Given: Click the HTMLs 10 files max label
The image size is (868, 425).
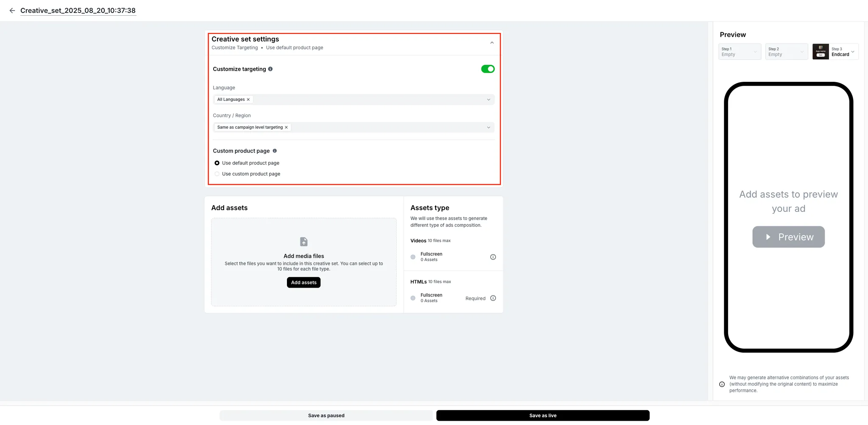Looking at the screenshot, I should pyautogui.click(x=431, y=282).
